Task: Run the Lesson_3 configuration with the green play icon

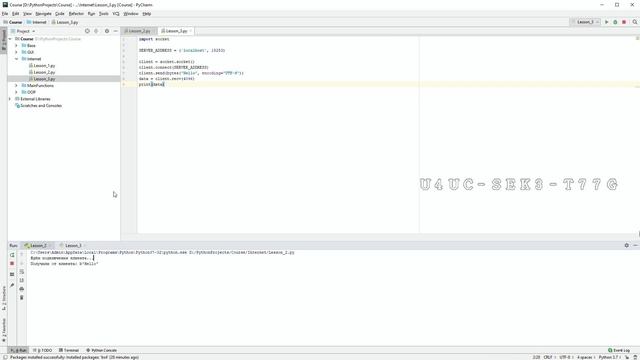Action: coord(607,22)
